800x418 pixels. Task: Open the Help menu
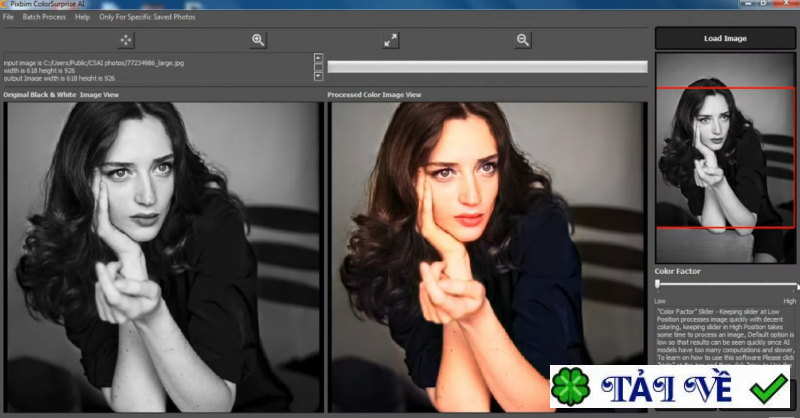(82, 17)
